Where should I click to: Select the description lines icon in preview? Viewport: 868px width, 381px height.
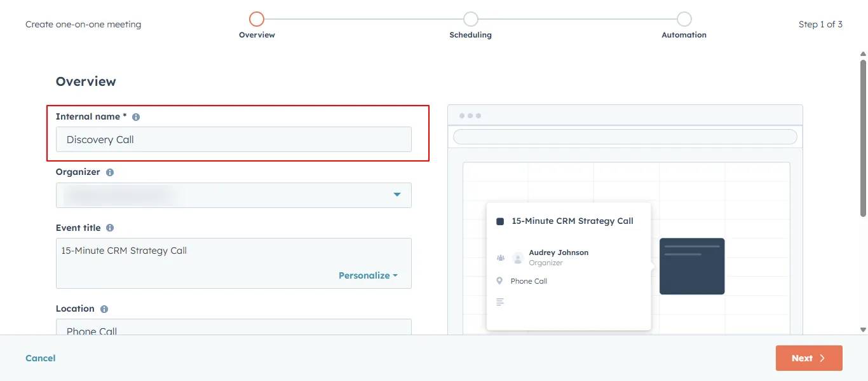500,301
